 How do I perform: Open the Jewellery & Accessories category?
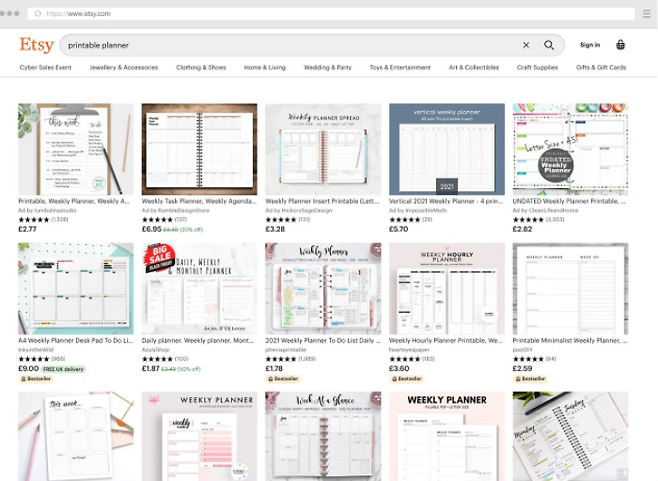124,68
